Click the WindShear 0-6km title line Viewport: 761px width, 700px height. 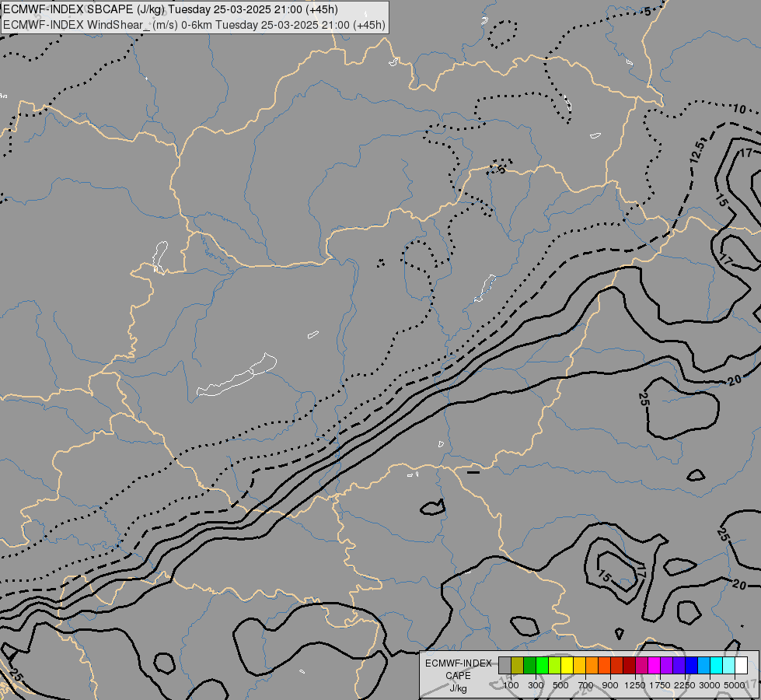(194, 25)
